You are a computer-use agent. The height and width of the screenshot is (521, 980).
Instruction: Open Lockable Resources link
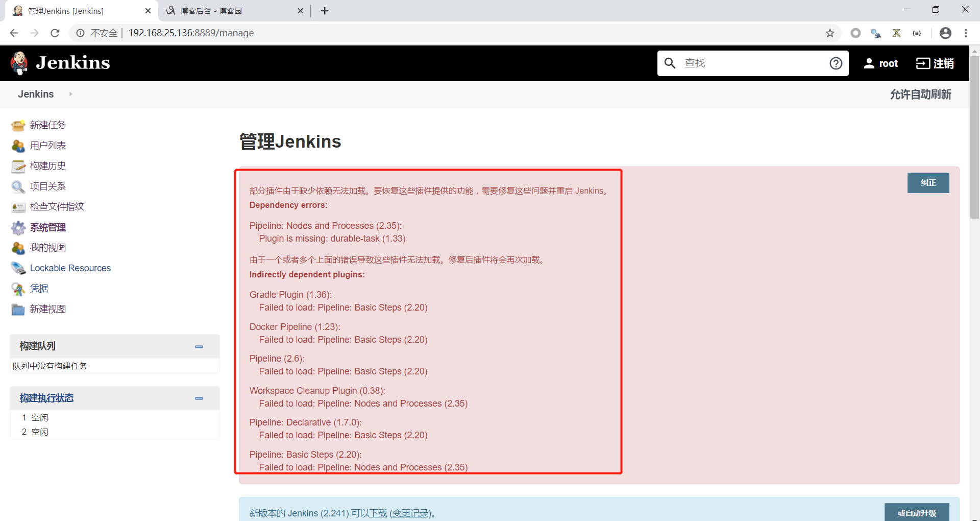pos(70,268)
